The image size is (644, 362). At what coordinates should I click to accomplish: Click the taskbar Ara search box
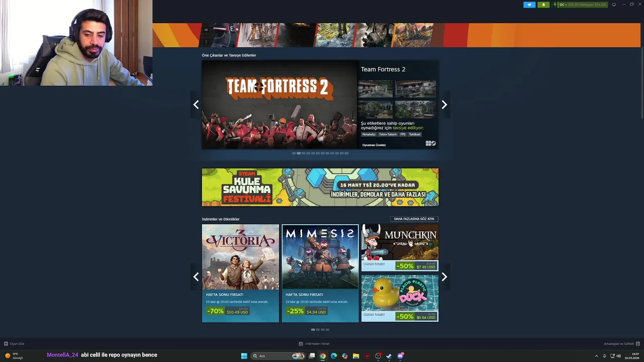point(279,356)
